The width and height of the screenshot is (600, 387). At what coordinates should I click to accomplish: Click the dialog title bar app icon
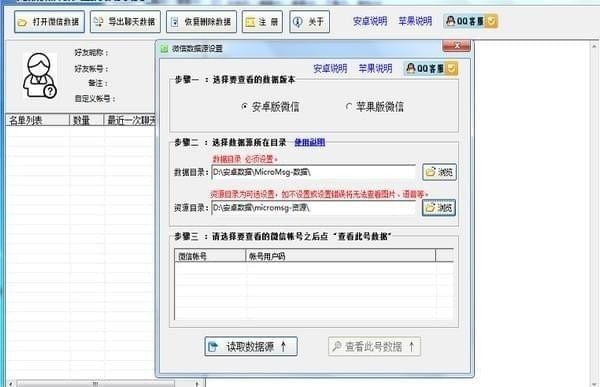(164, 49)
